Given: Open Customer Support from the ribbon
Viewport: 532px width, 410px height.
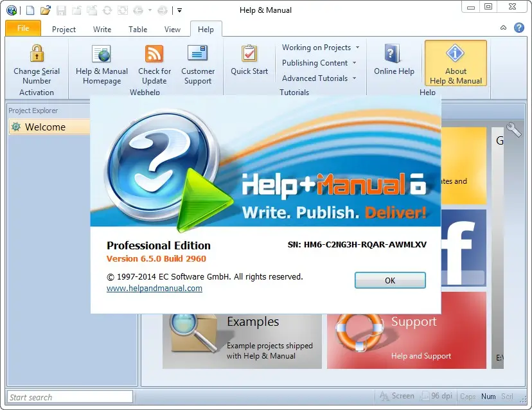Looking at the screenshot, I should point(198,65).
